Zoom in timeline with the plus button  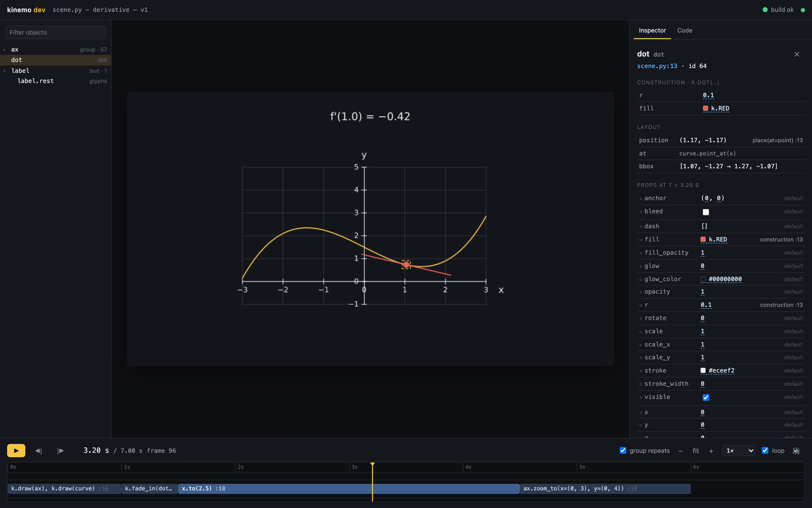(x=711, y=451)
